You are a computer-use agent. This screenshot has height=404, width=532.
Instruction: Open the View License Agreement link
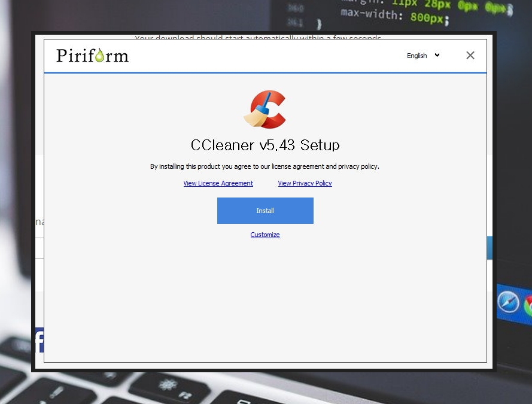(x=218, y=183)
